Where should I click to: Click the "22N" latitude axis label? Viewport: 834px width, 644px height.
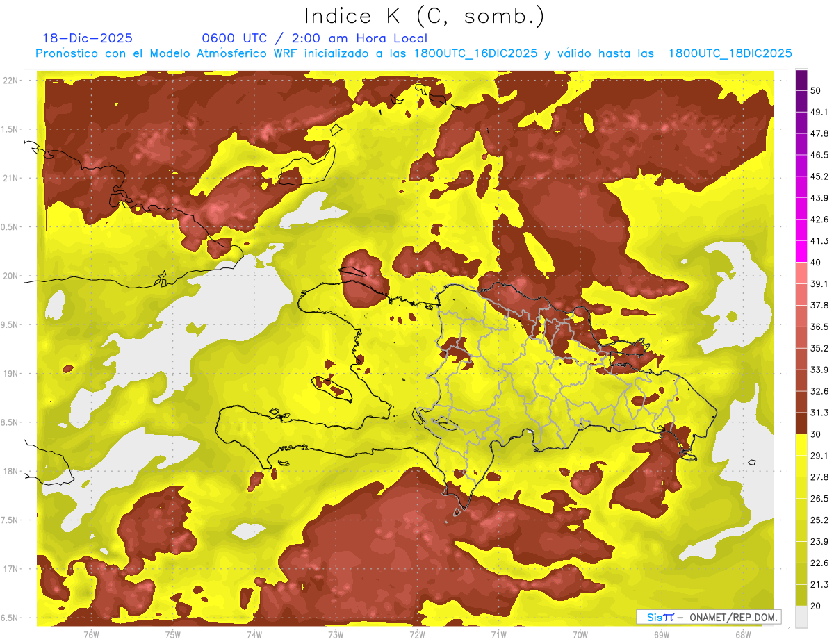click(11, 81)
